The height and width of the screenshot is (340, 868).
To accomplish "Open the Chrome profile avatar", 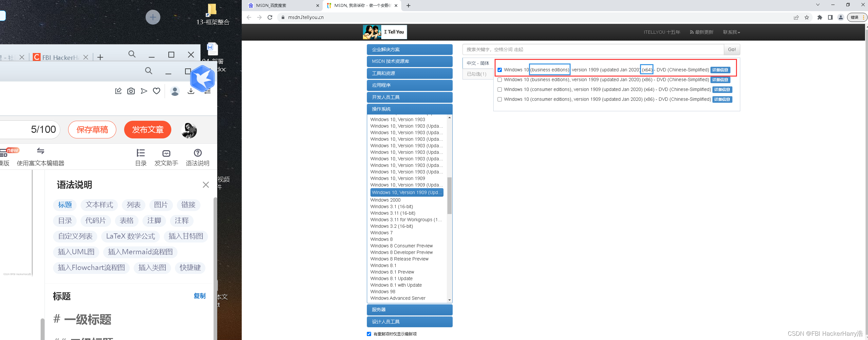I will 841,17.
